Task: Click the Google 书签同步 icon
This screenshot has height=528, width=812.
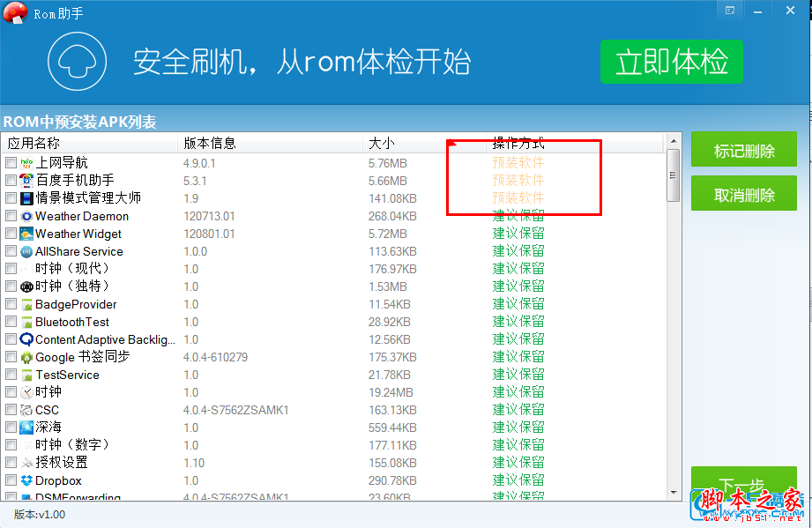Action: click(26, 357)
